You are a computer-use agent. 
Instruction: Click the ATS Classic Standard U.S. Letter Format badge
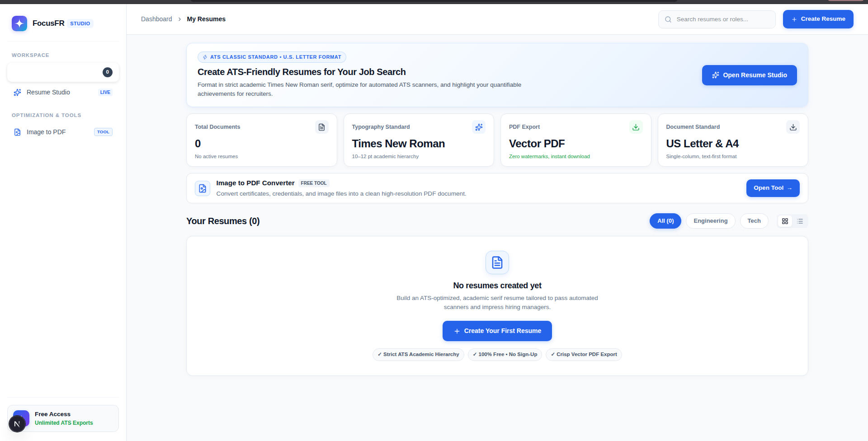[x=272, y=57]
